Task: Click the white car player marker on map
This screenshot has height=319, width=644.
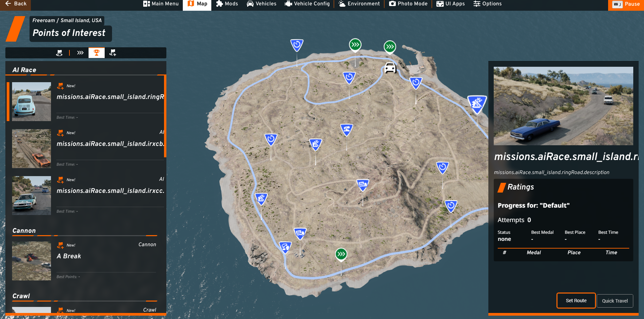Action: (x=390, y=68)
